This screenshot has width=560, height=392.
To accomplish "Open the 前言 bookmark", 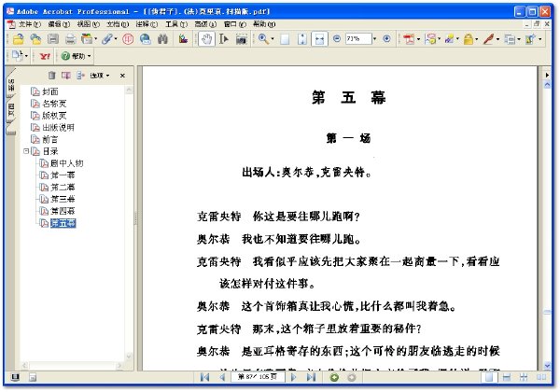I will coord(50,139).
